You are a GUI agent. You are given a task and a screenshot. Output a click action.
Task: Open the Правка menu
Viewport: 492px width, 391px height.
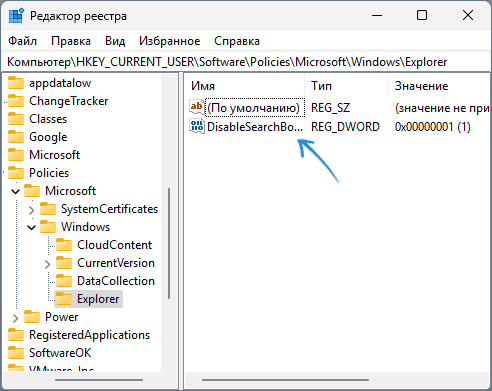click(x=71, y=41)
